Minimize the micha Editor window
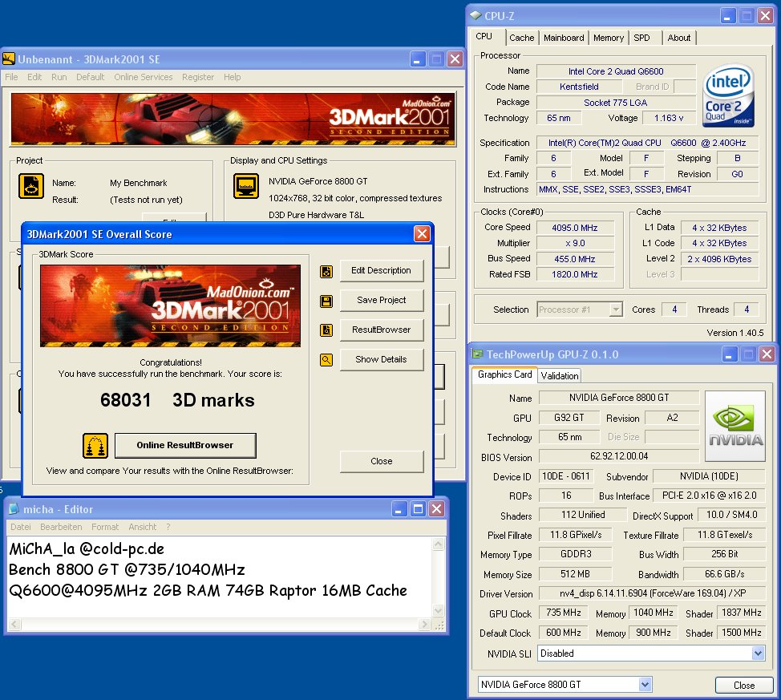The width and height of the screenshot is (781, 700). pos(399,508)
